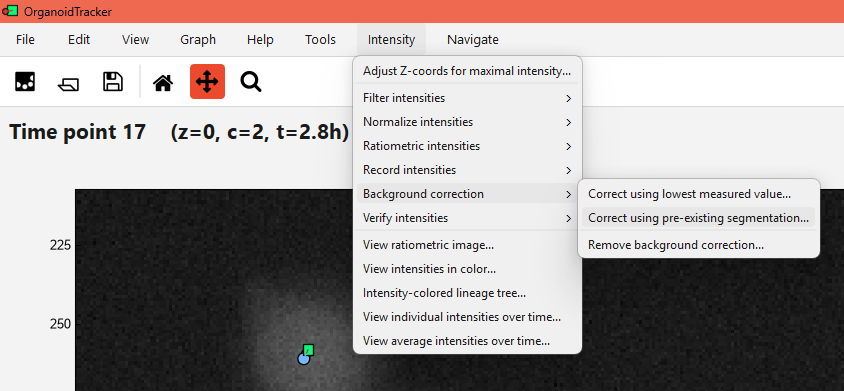Viewport: 844px width, 391px height.
Task: Open the Navigate menu
Action: click(x=473, y=39)
